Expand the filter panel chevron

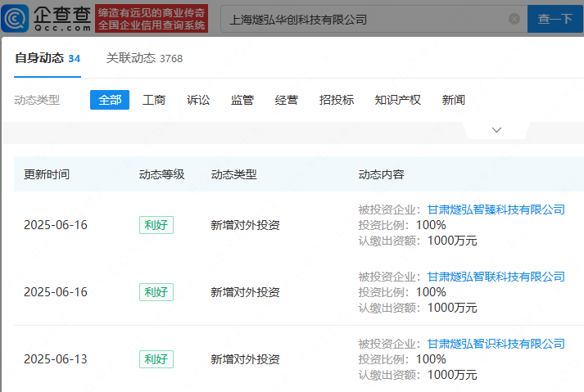coord(496,130)
